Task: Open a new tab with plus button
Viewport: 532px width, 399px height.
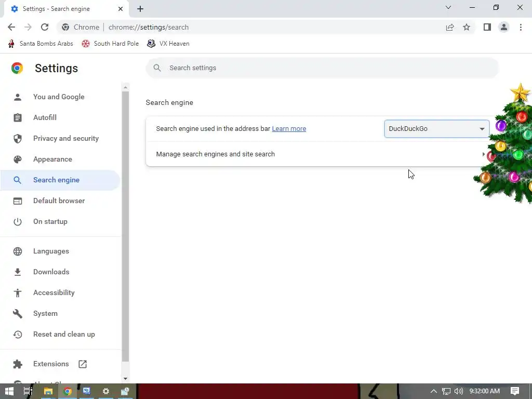Action: 140,9
